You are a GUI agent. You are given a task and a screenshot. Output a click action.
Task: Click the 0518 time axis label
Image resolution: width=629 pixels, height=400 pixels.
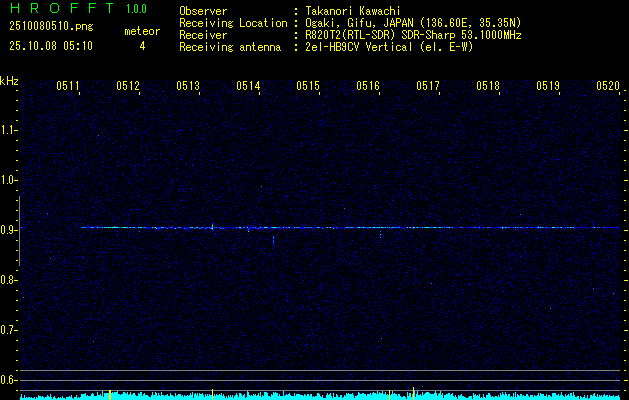click(488, 86)
